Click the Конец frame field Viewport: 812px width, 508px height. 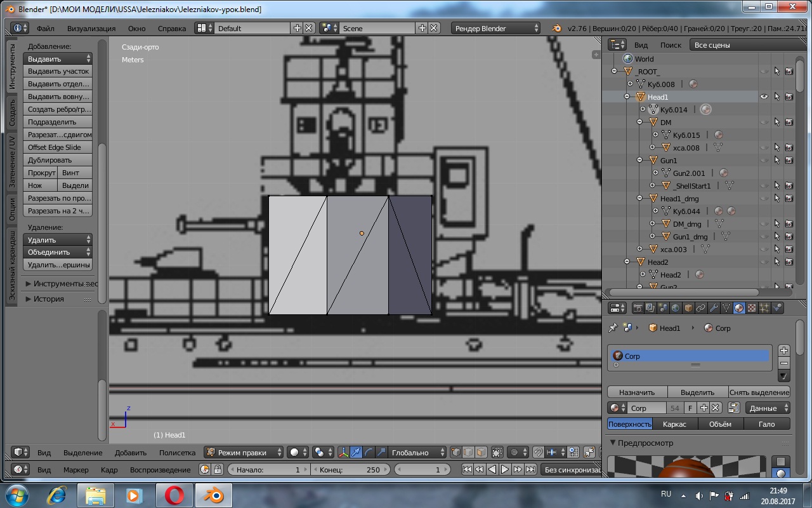[350, 470]
